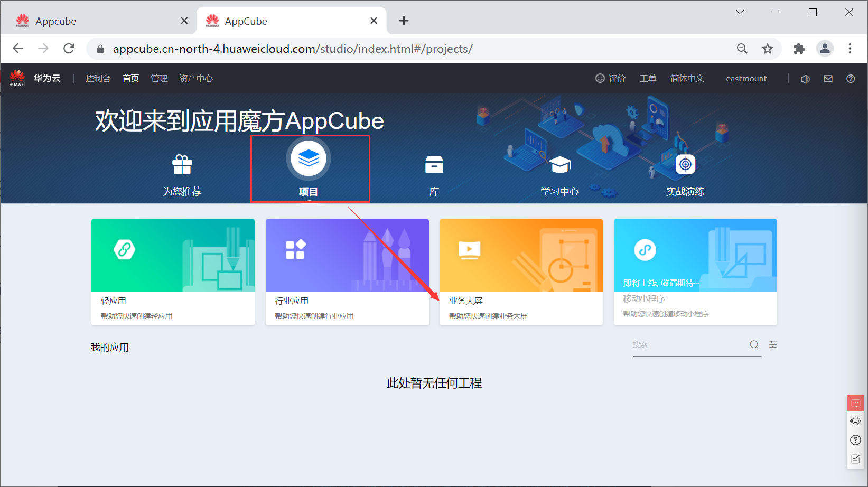Click the 华为云 brand text
The height and width of the screenshot is (487, 868).
(x=47, y=78)
